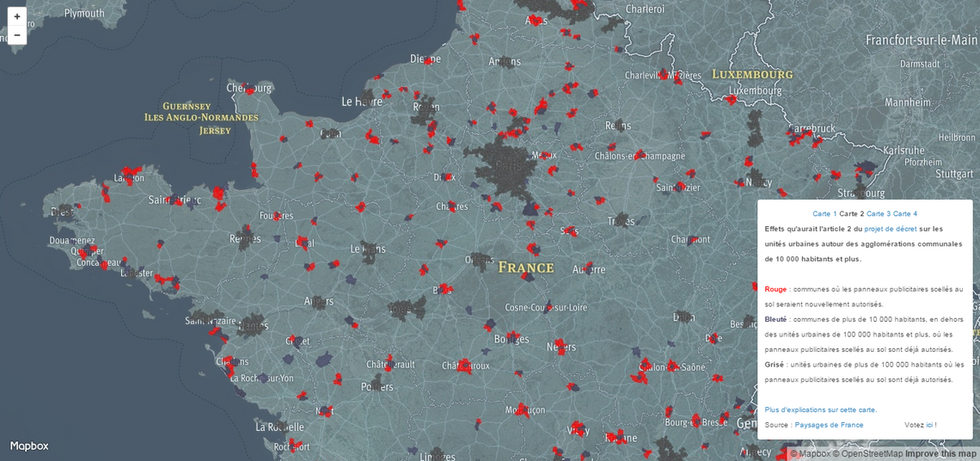Viewport: 980px width, 461px height.
Task: Open the 'projet de décret' link
Action: (x=890, y=229)
